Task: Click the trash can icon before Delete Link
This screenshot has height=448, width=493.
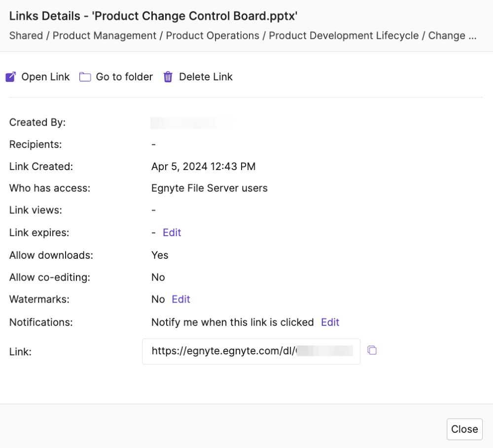Action: [x=168, y=77]
